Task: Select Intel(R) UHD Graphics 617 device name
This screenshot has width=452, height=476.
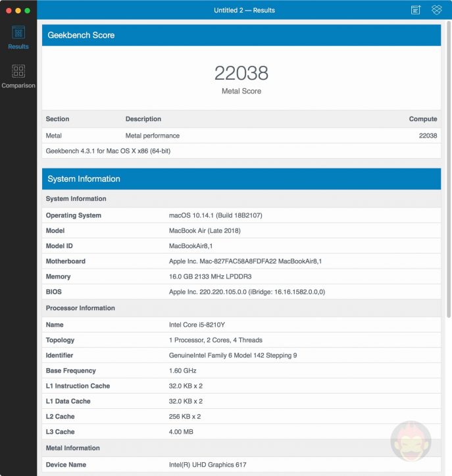Action: point(207,465)
